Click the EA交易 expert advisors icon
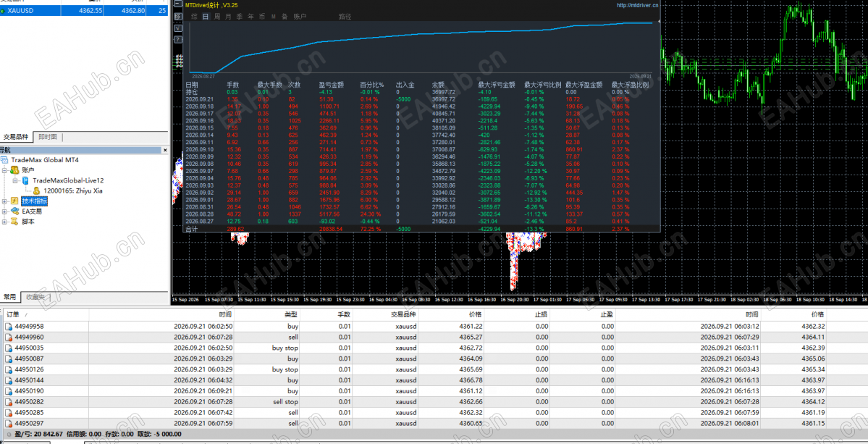 coord(14,211)
